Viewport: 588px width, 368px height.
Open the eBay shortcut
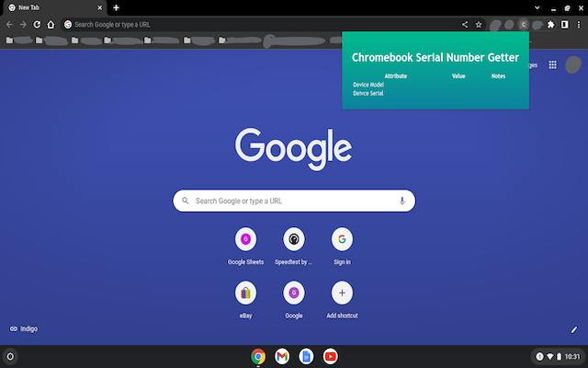[x=245, y=299]
